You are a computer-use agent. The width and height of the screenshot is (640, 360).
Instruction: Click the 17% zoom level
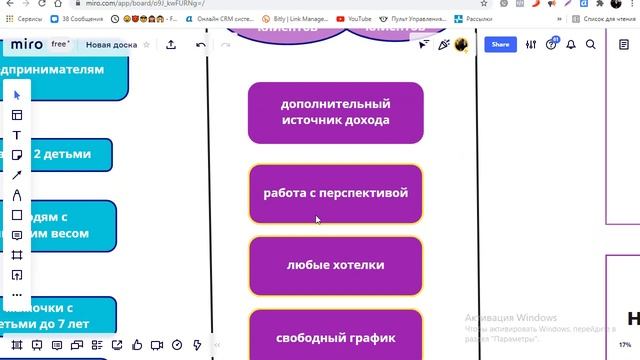pos(624,345)
